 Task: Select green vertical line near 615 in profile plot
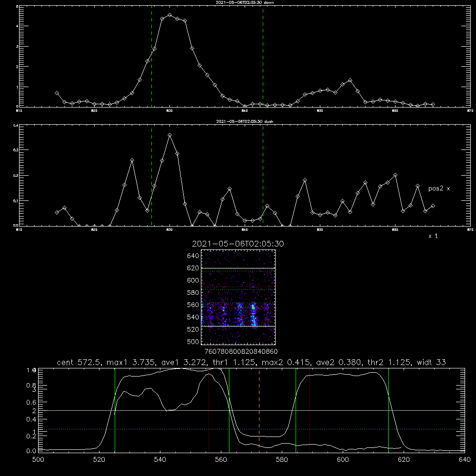coord(388,410)
